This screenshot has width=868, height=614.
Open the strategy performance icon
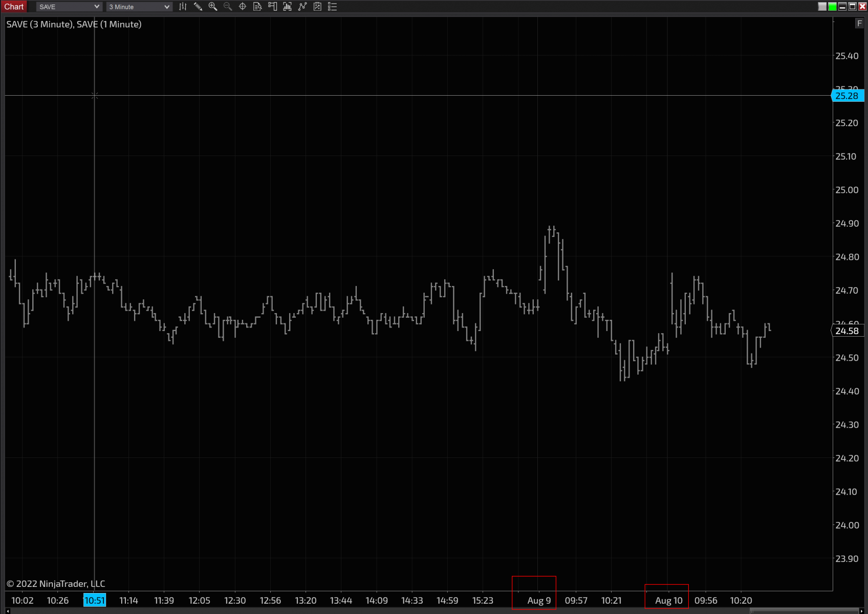317,7
